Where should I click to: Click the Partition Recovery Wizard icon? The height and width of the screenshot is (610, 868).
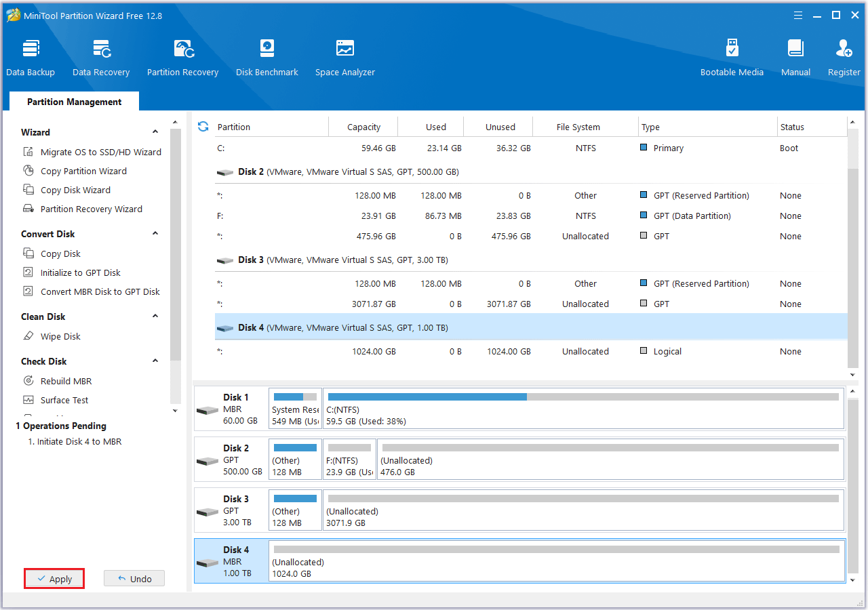[28, 209]
